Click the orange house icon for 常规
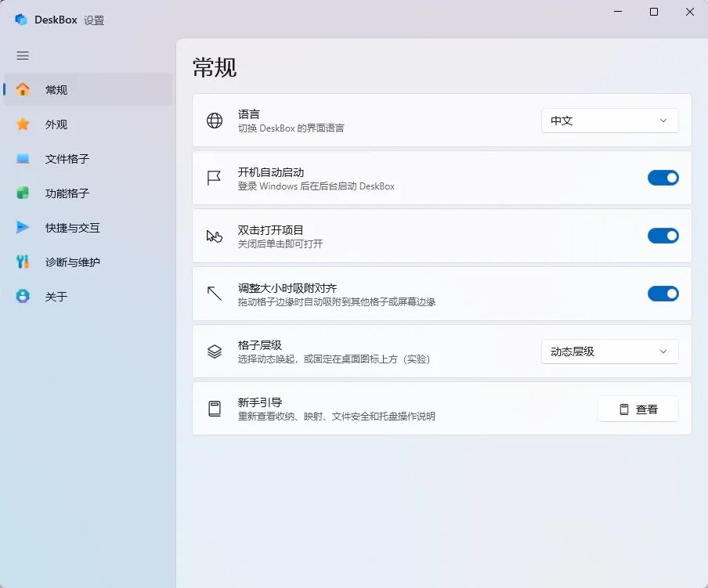The image size is (708, 588). (x=23, y=89)
